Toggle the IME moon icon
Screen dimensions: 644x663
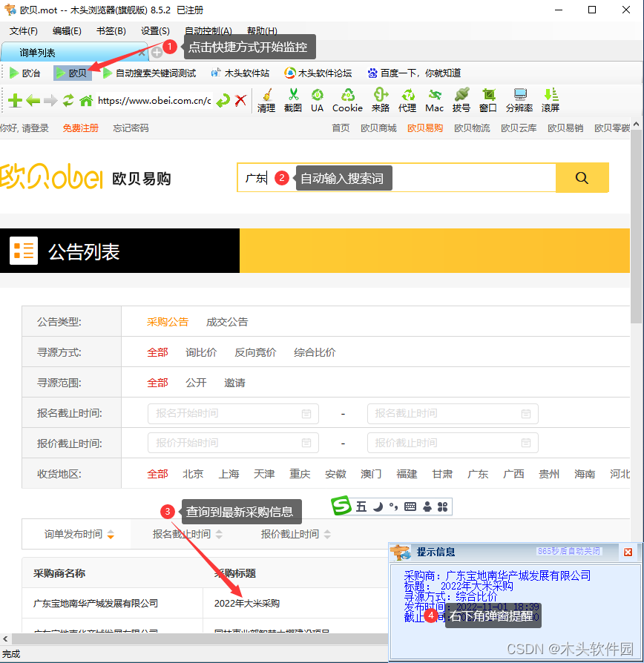378,507
